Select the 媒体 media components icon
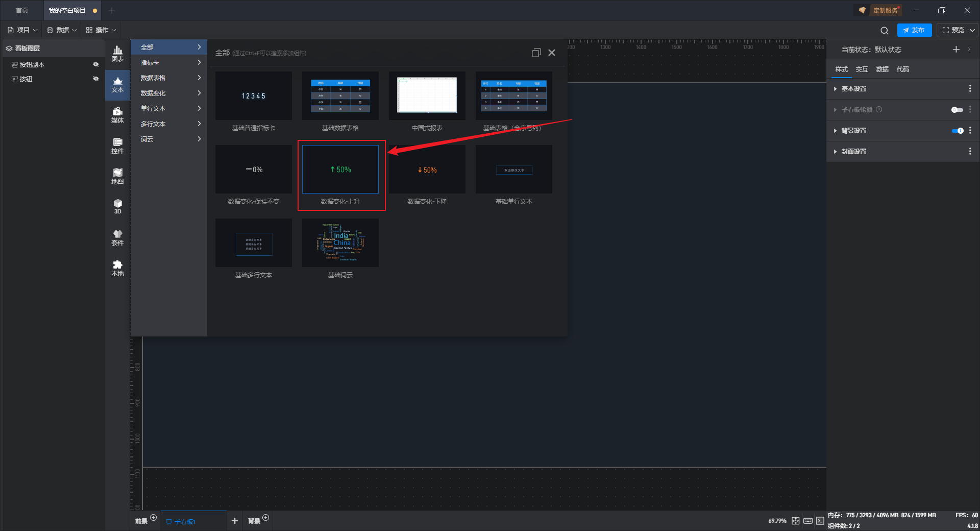 coord(117,114)
